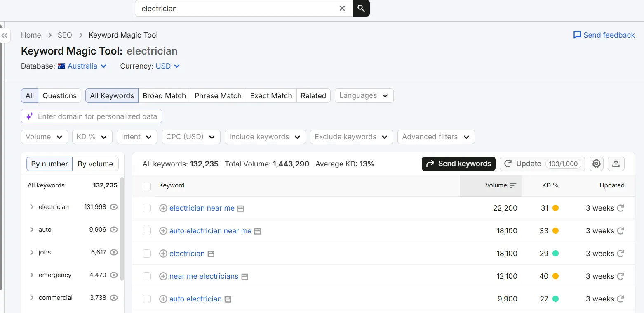Click plus icon beside 'near me electricians'
Screen dimensions: 644x313
[163, 276]
